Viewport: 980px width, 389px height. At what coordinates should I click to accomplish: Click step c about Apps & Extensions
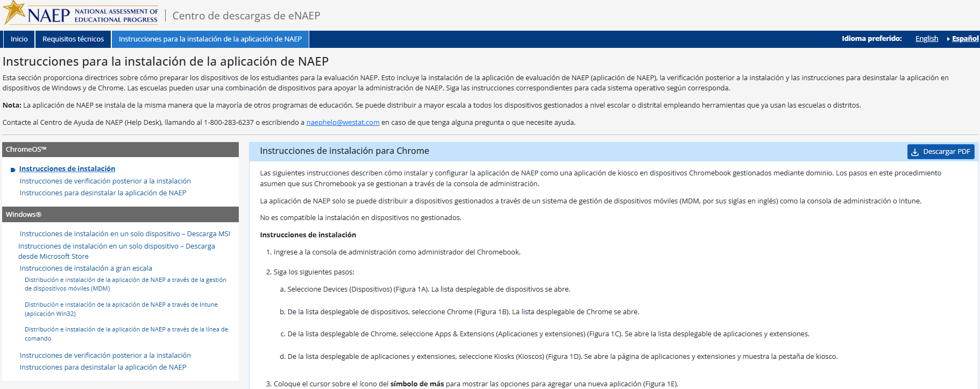click(549, 334)
